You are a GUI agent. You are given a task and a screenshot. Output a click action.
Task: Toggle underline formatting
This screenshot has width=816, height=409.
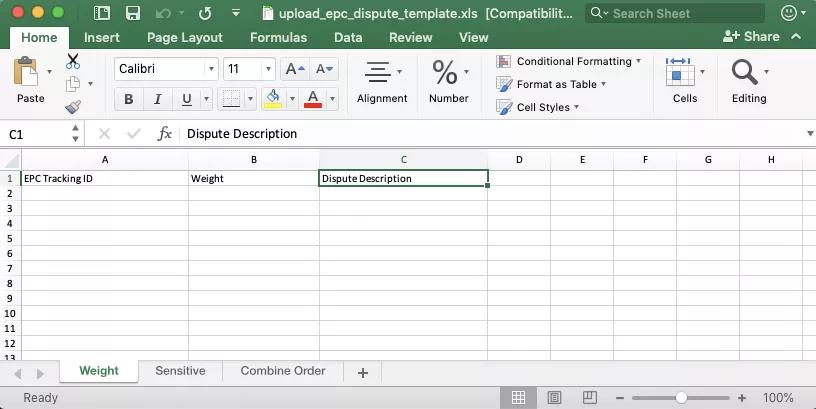point(186,99)
